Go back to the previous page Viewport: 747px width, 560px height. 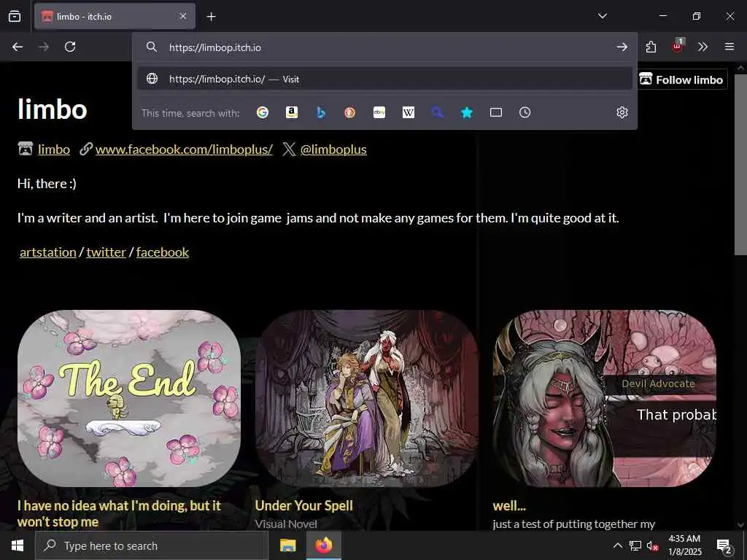(18, 47)
